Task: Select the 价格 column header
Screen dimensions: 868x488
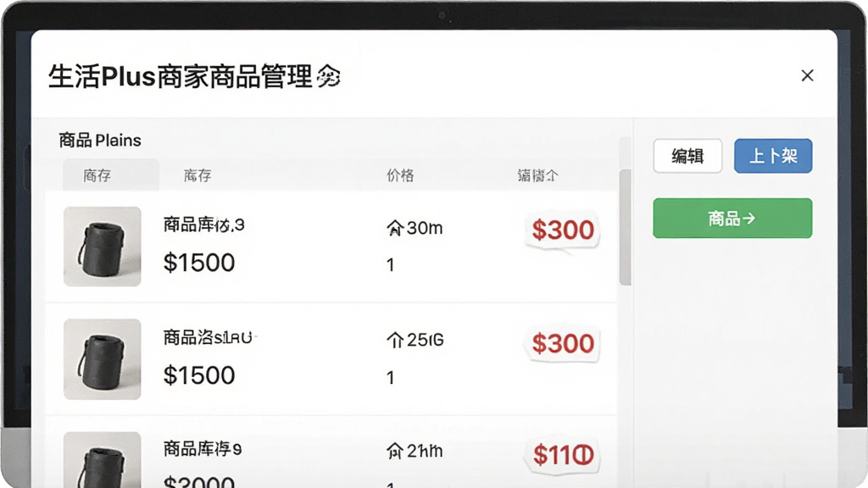Action: tap(400, 176)
